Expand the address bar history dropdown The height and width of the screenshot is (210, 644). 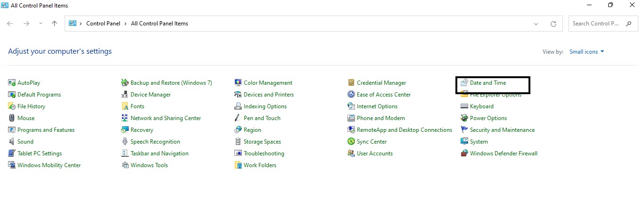click(x=536, y=24)
